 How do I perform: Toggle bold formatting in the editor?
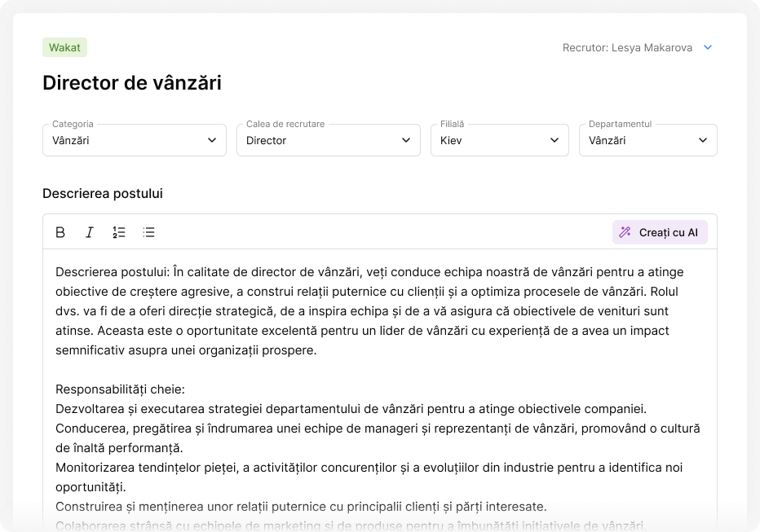pyautogui.click(x=60, y=232)
